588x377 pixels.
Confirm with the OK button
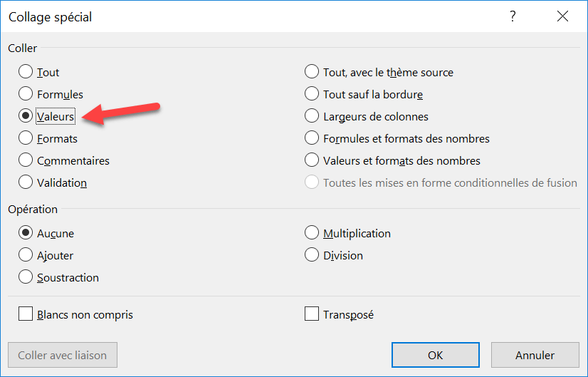(436, 355)
